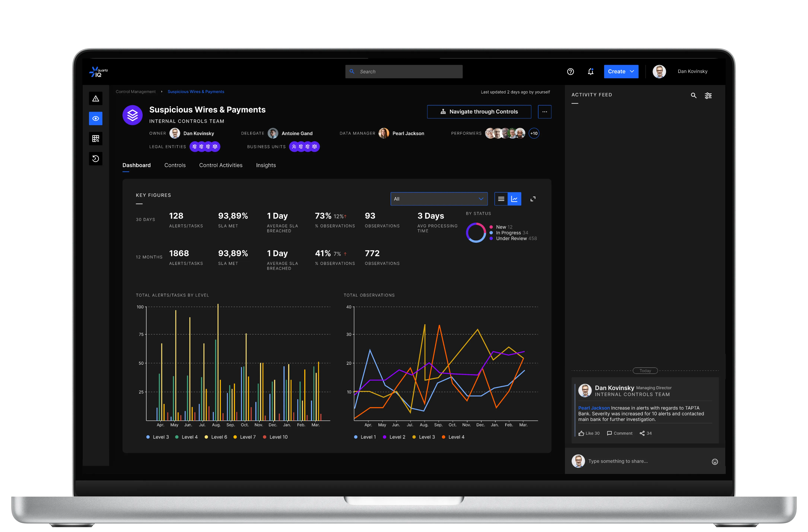Click the help question mark icon

point(570,72)
